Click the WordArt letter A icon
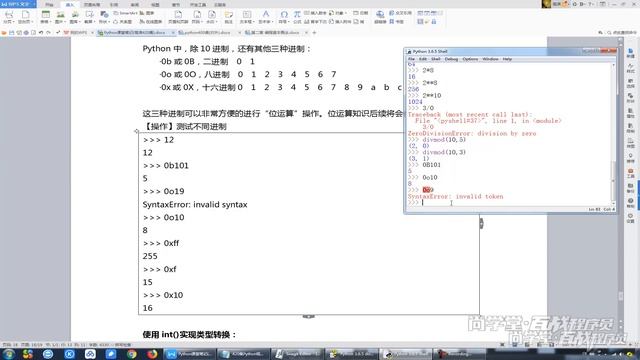The image size is (640, 360). 265,14
